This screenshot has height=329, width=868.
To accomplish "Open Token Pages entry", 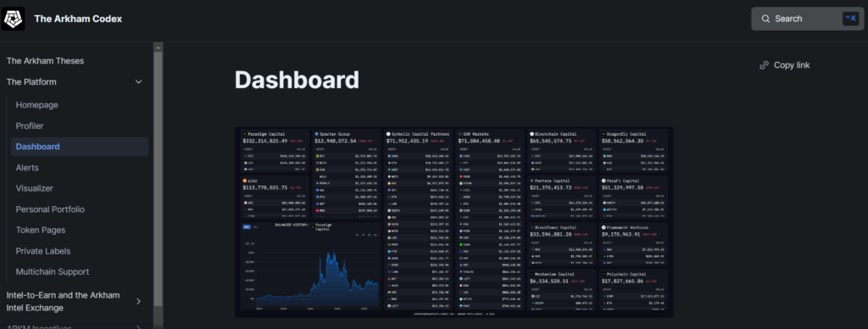I will pos(41,231).
